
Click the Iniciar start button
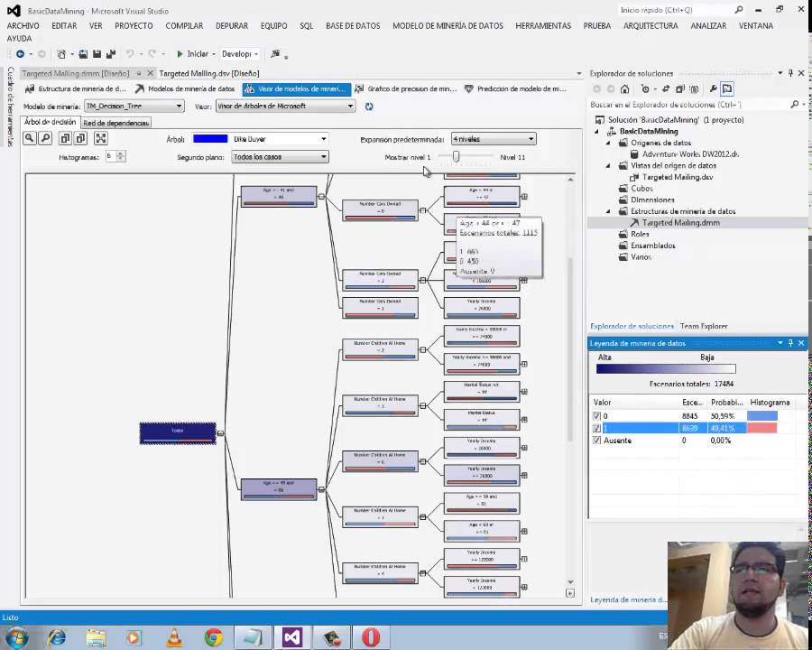[x=193, y=54]
